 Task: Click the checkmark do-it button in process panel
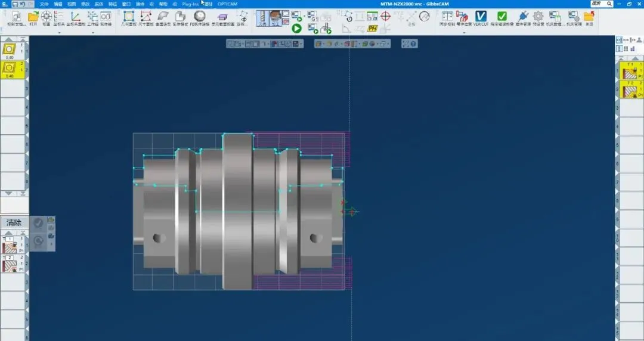click(x=38, y=223)
